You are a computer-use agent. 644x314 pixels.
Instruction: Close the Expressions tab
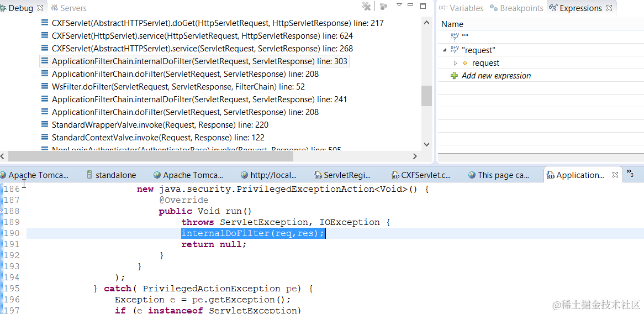[610, 8]
